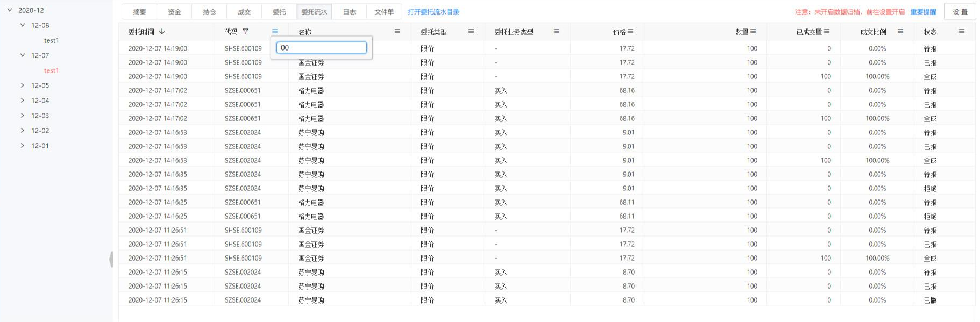Viewport: 980px width, 322px height.
Task: Focus the 代码 filter text field
Action: [x=322, y=48]
